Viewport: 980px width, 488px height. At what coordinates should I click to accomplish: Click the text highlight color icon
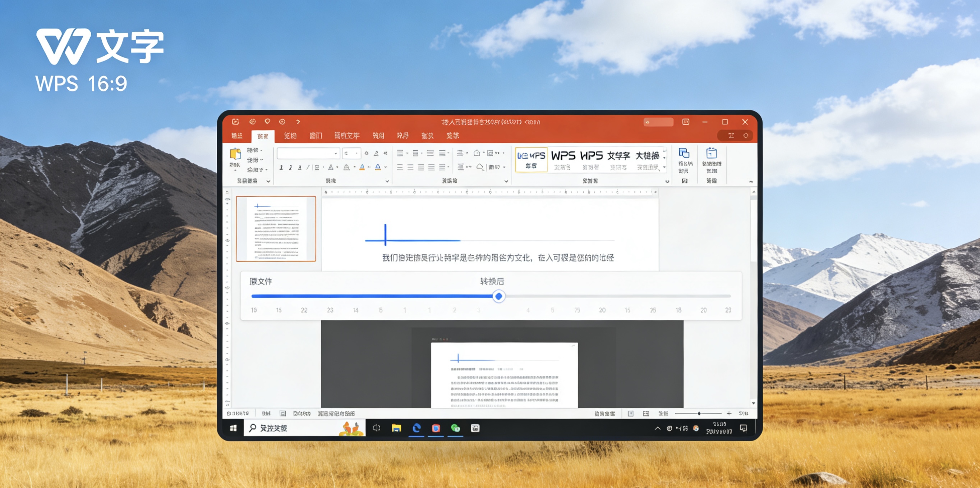pos(362,167)
